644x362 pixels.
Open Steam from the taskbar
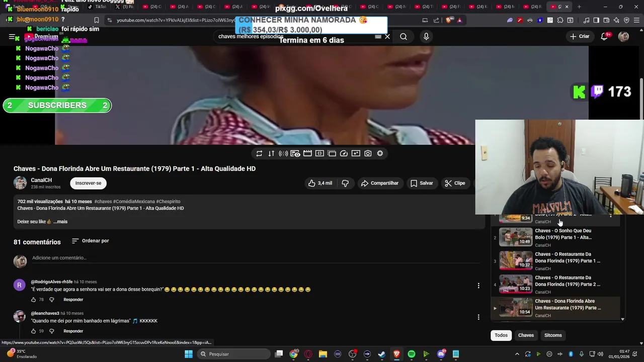tap(382, 354)
